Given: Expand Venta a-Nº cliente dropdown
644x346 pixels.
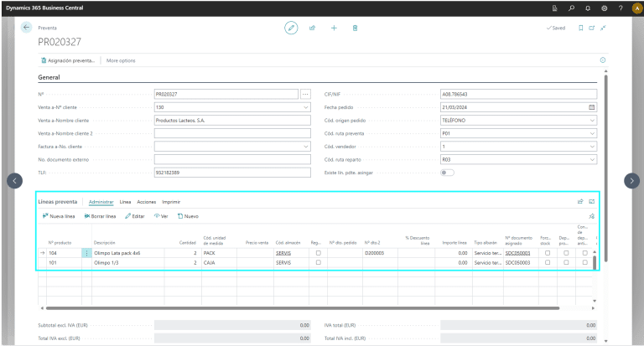Looking at the screenshot, I should coord(305,107).
